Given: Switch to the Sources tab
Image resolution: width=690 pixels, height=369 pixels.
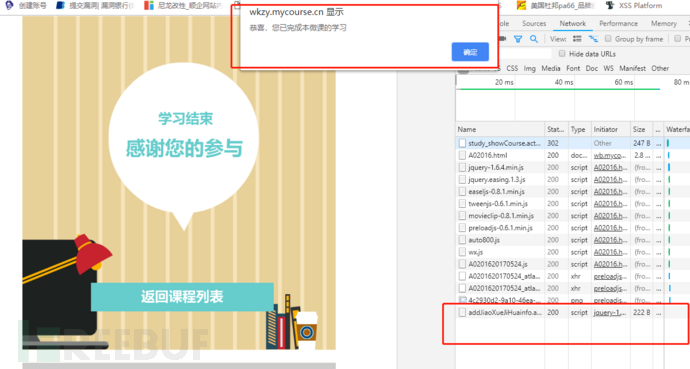Looking at the screenshot, I should 534,24.
